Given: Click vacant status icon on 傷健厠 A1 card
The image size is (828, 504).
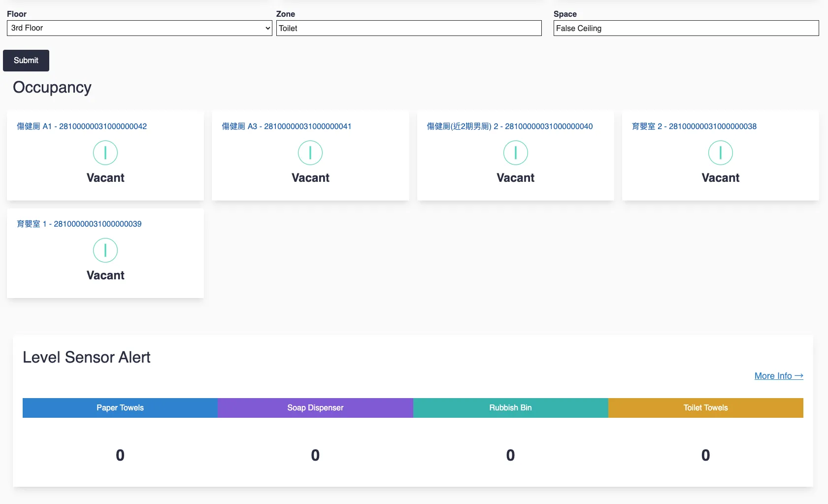Looking at the screenshot, I should click(x=105, y=153).
